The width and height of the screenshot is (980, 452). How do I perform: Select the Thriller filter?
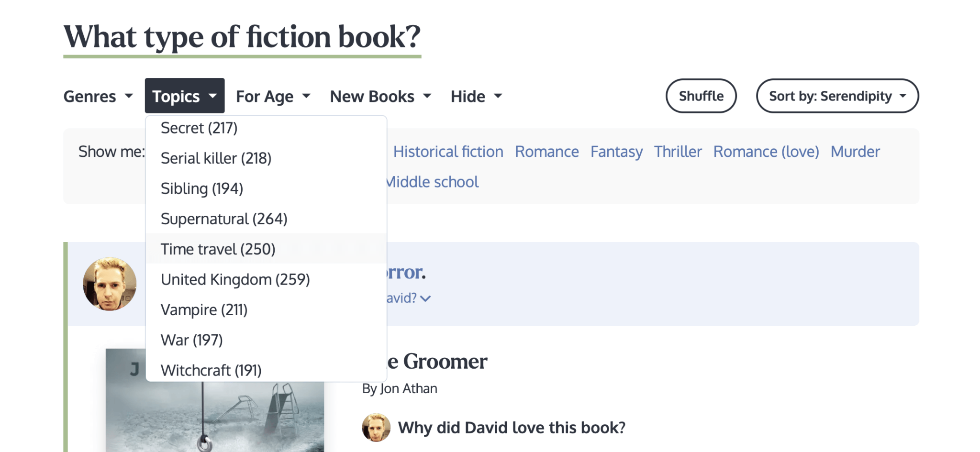[x=678, y=151]
